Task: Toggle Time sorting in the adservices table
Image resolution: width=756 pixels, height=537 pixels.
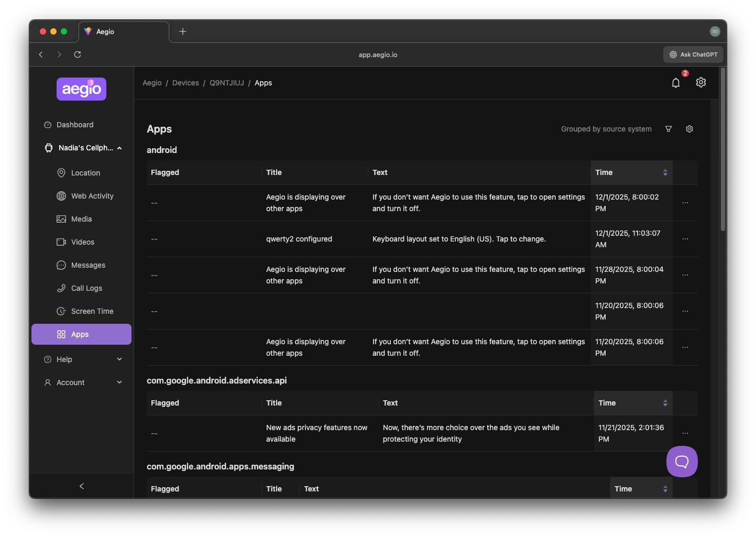Action: (x=665, y=403)
